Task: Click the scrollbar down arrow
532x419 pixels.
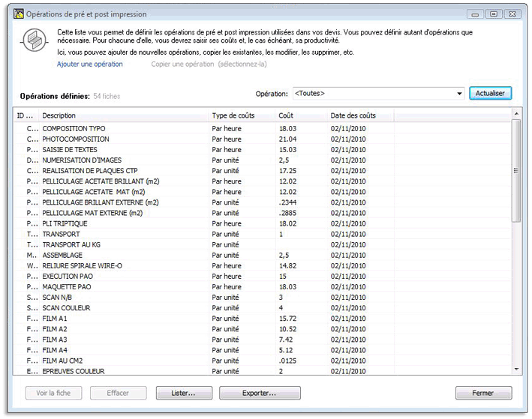Action: (516, 370)
